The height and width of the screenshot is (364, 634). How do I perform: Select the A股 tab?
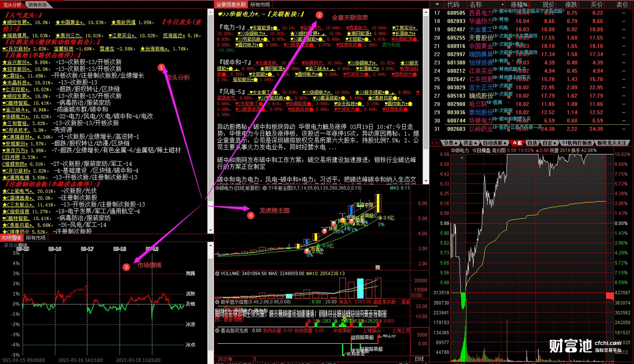point(517,143)
